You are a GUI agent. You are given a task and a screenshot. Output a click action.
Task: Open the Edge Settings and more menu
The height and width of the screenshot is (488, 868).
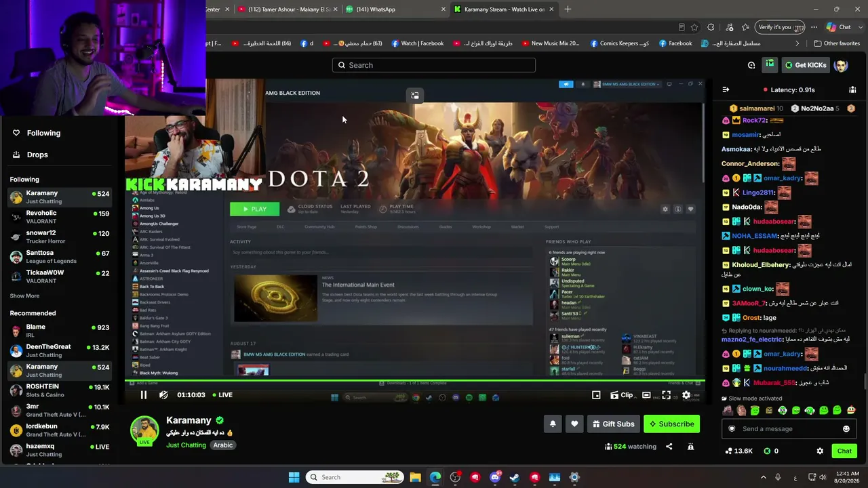(814, 27)
